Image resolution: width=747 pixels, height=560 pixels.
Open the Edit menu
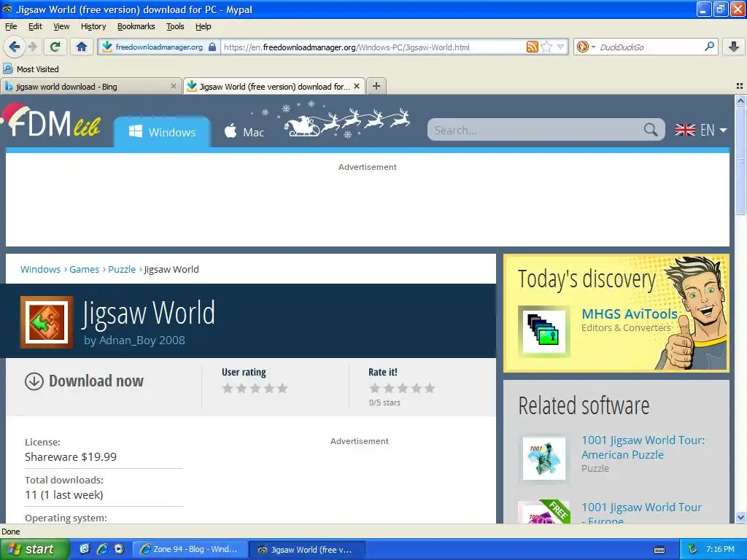[x=35, y=26]
